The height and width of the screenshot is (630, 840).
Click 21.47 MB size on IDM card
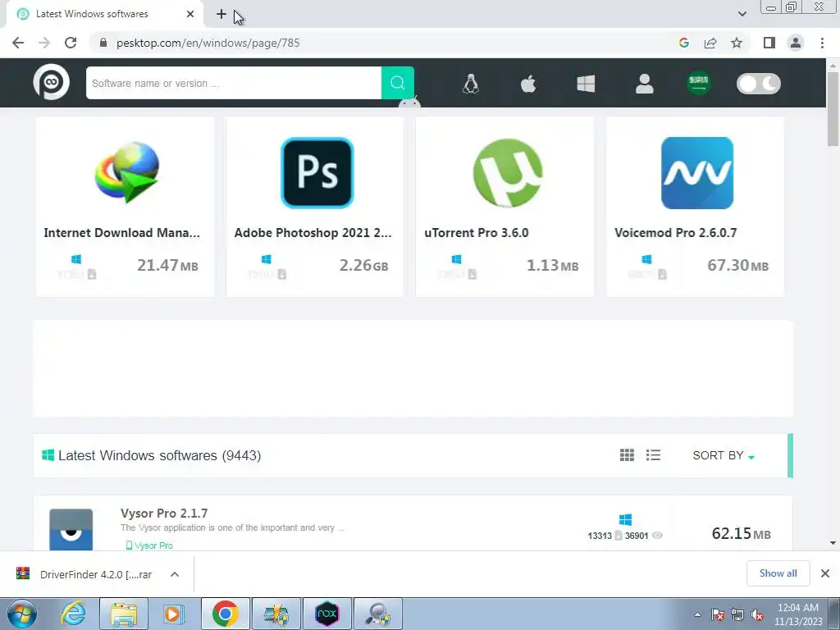167,265
